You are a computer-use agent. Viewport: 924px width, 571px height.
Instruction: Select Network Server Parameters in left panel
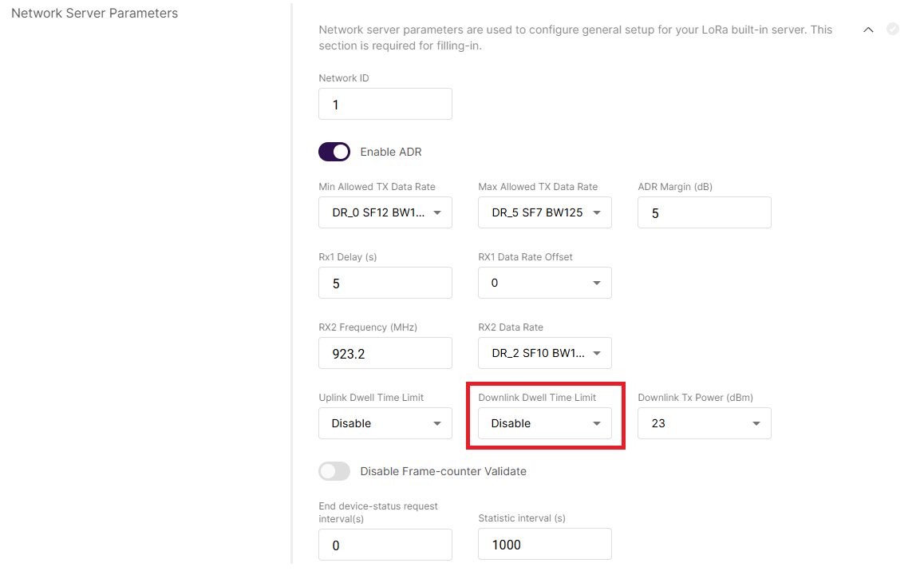(x=94, y=14)
